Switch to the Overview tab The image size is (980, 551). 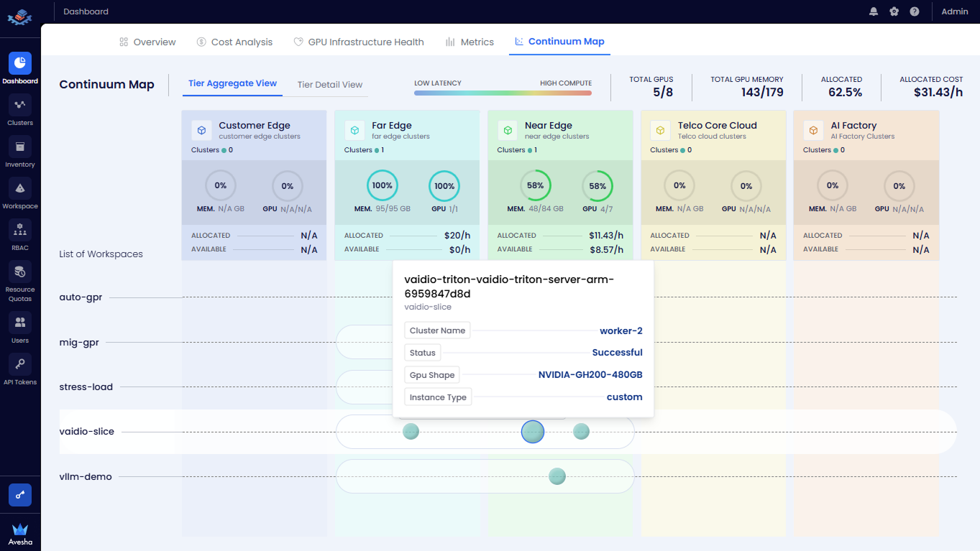tap(147, 42)
